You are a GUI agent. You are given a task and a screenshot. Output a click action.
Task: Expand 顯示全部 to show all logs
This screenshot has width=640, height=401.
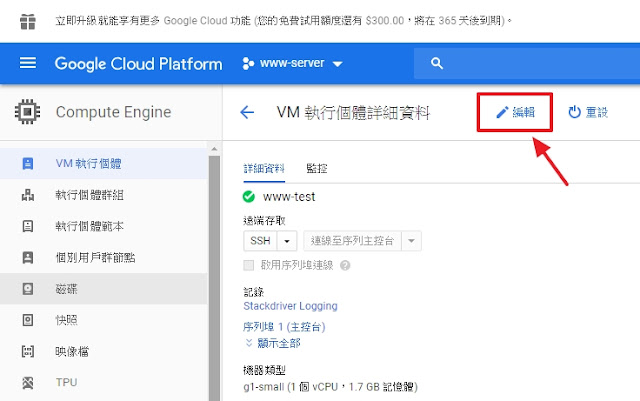272,343
